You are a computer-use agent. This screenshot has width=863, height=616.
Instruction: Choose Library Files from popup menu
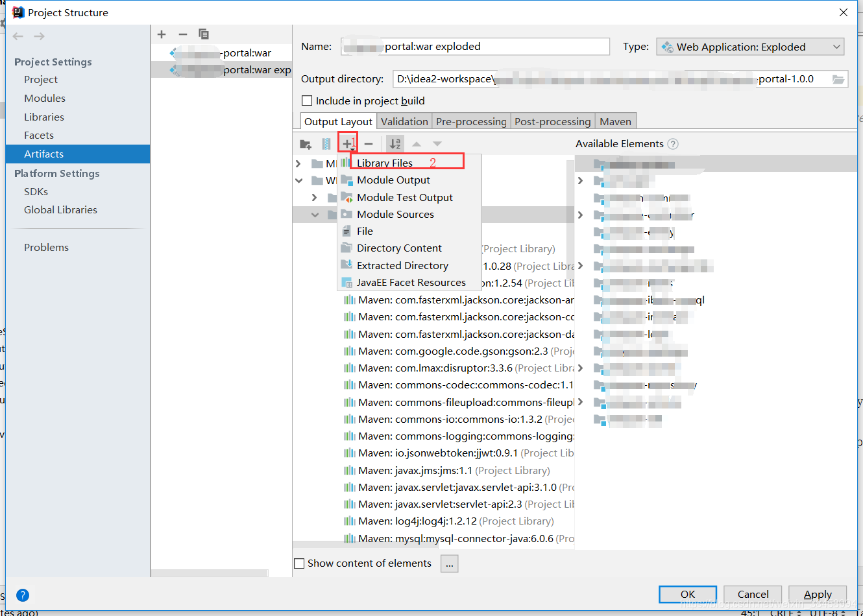coord(409,163)
